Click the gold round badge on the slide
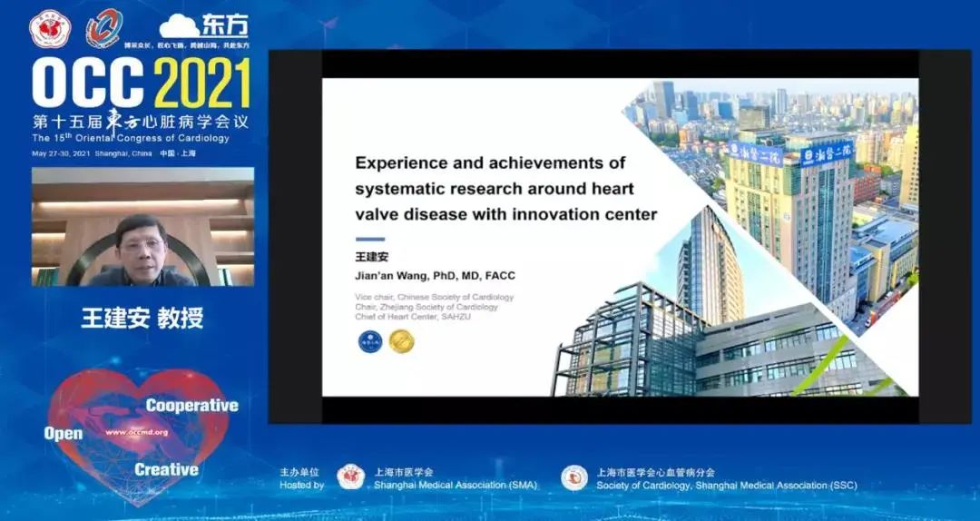 click(x=401, y=341)
